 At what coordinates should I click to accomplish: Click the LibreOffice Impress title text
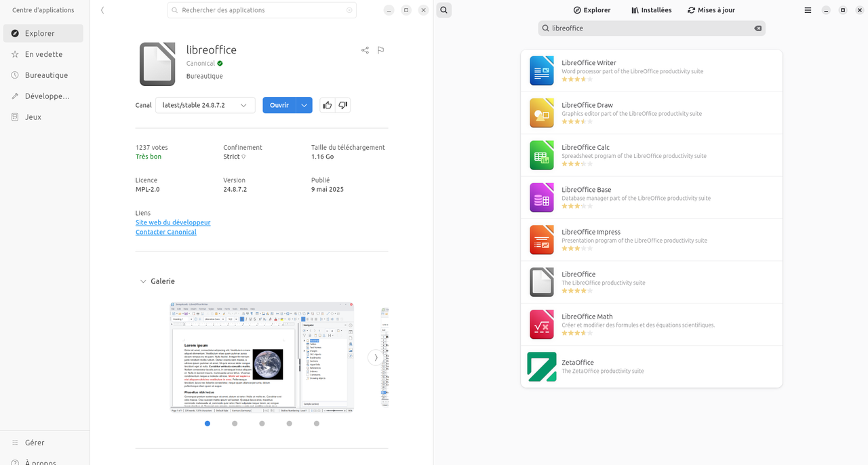(591, 232)
